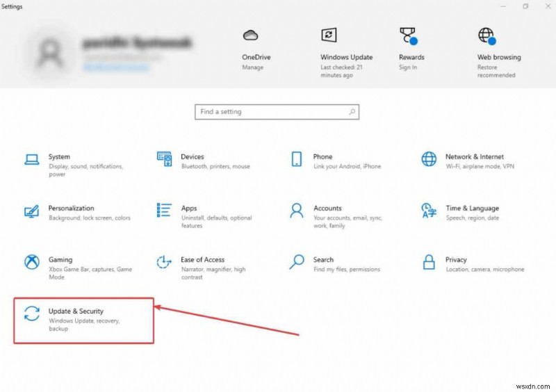Open Network & Internet settings label
This screenshot has width=556, height=392.
click(x=475, y=156)
